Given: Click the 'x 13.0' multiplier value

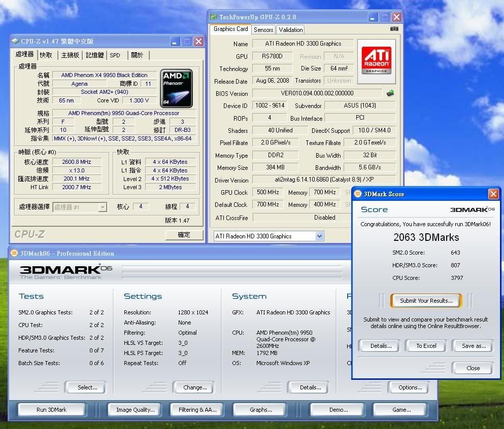Looking at the screenshot, I should pos(77,170).
